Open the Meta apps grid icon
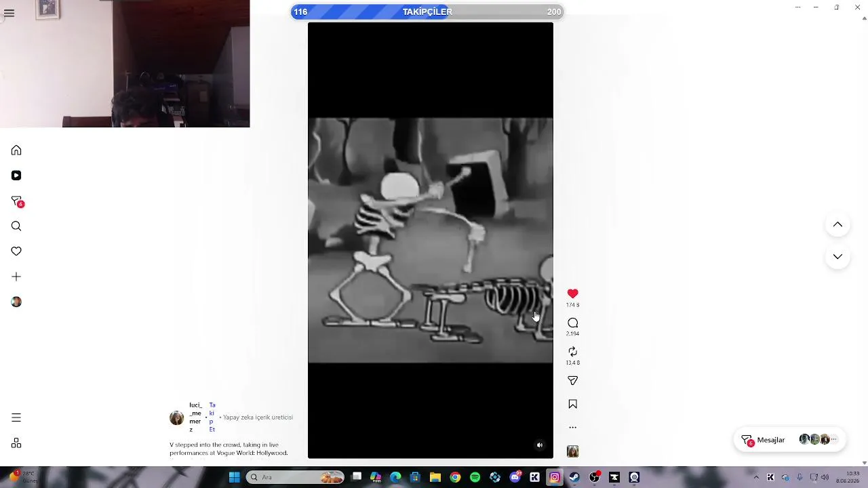 pos(16,443)
